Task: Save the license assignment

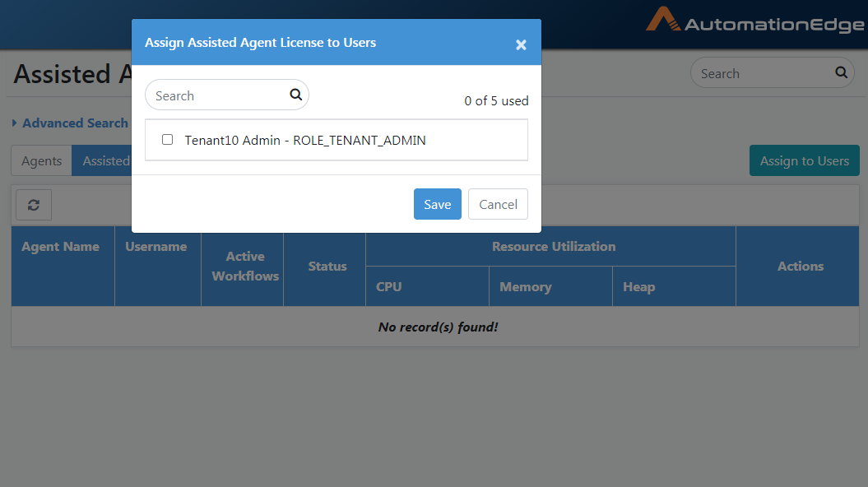Action: pyautogui.click(x=438, y=204)
